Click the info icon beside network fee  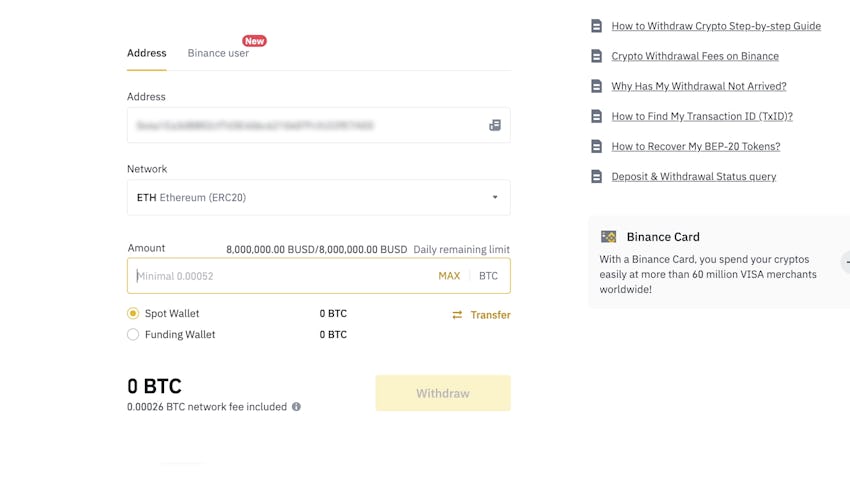click(296, 406)
